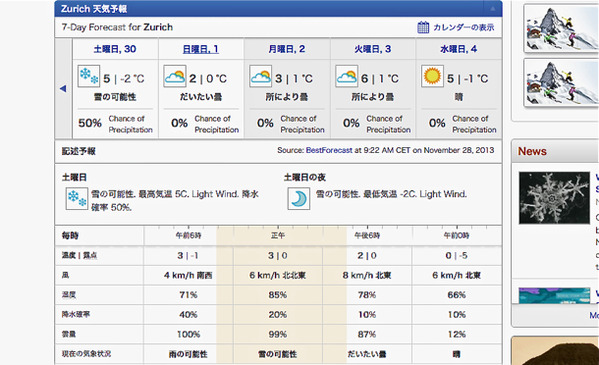The width and height of the screenshot is (599, 365).
Task: Click the calendar icon next to カレンダーの表示
Action: pyautogui.click(x=423, y=27)
